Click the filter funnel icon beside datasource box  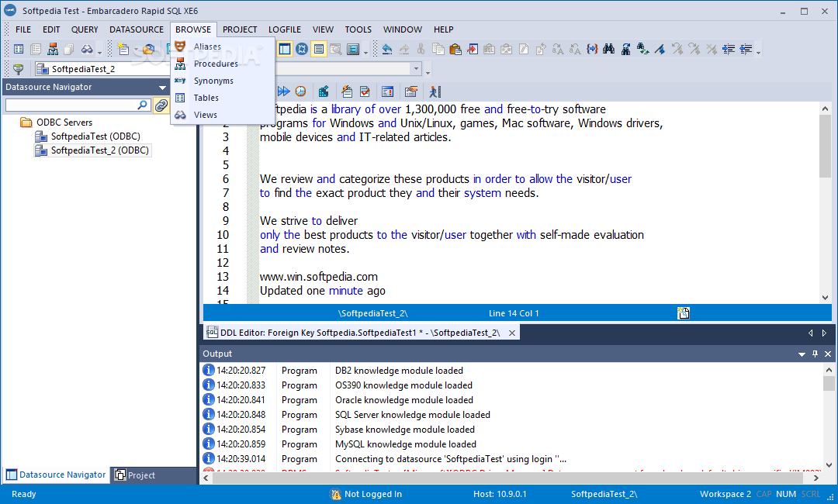(18, 69)
